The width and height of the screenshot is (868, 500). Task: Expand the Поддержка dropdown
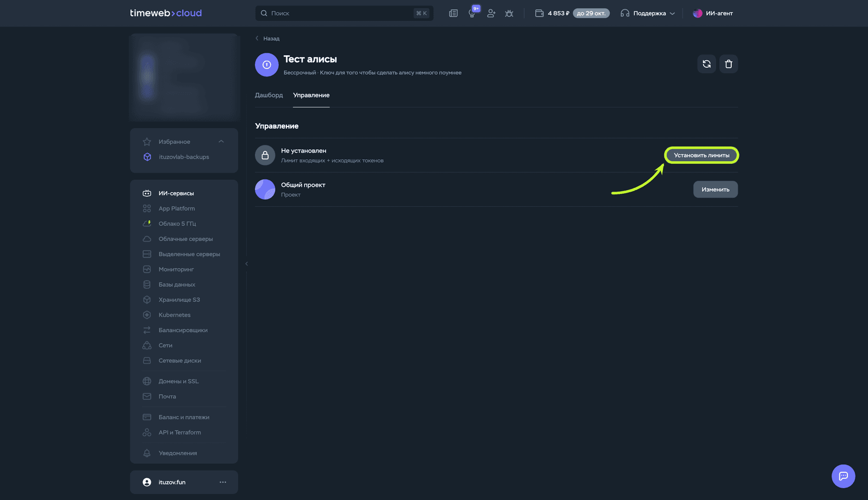click(648, 13)
